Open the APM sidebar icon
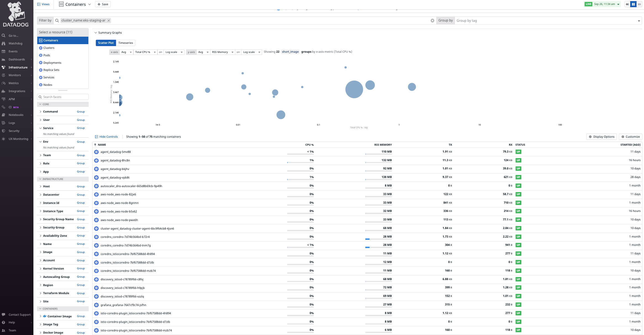The image size is (644, 335). pos(3,99)
